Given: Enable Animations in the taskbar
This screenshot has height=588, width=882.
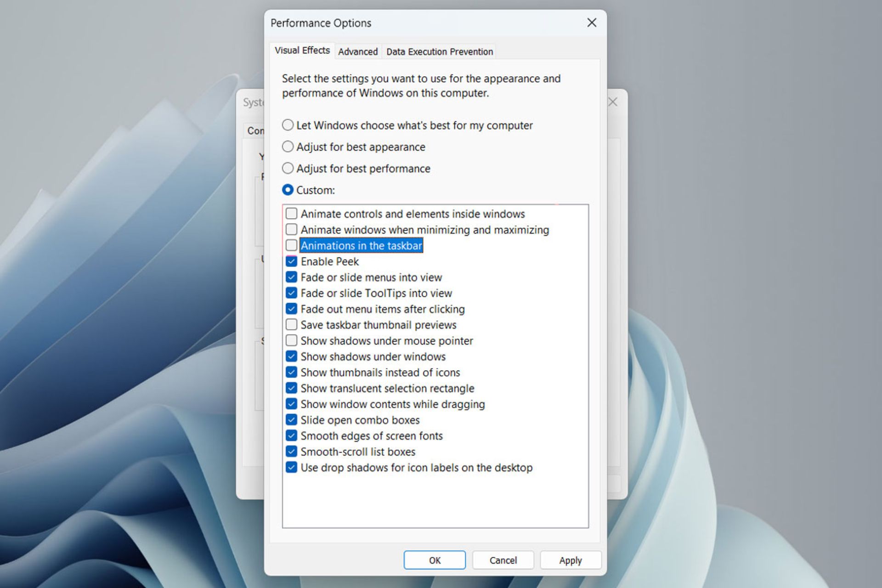Looking at the screenshot, I should (x=291, y=245).
